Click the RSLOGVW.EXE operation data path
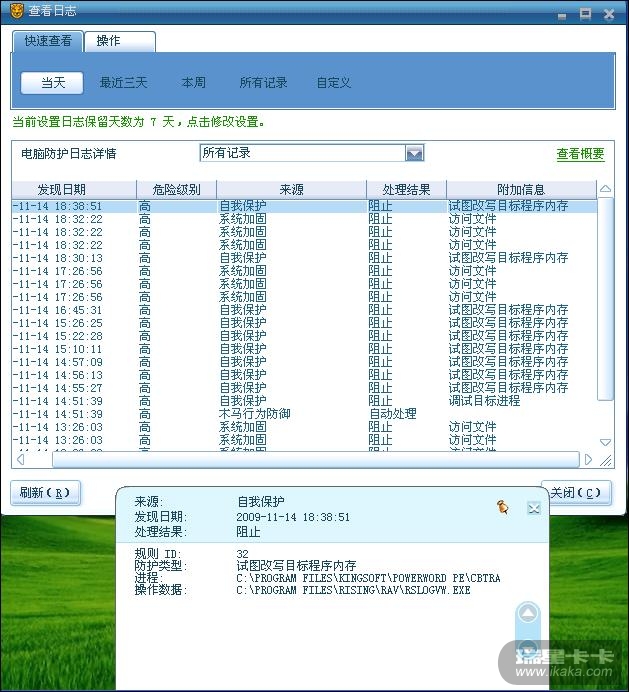This screenshot has height=692, width=629. [353, 590]
